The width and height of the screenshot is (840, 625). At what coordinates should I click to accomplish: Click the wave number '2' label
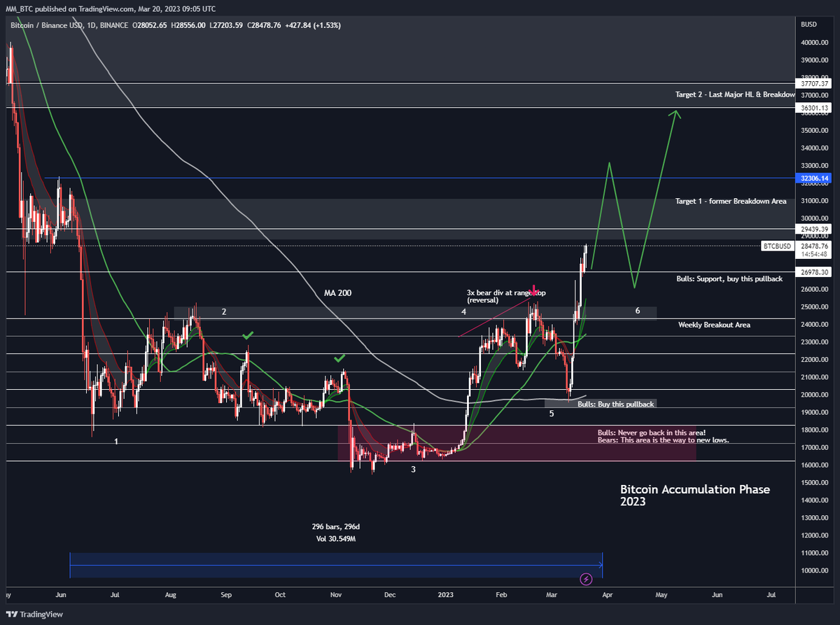[224, 311]
